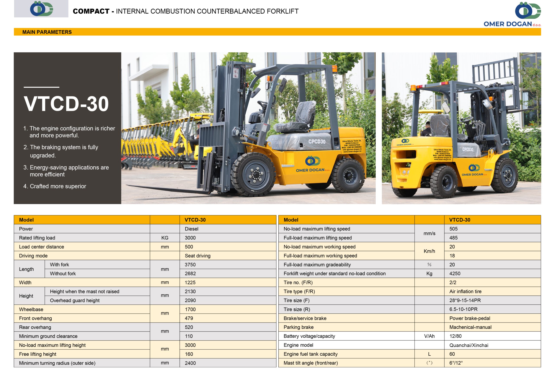Screen dimensions: 555x392
Task: Click the "3750" length value
Action: tap(190, 264)
